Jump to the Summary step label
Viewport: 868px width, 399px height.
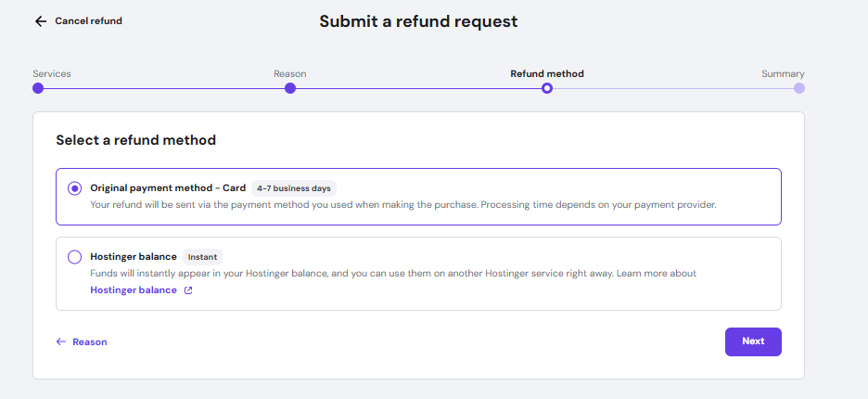click(783, 73)
